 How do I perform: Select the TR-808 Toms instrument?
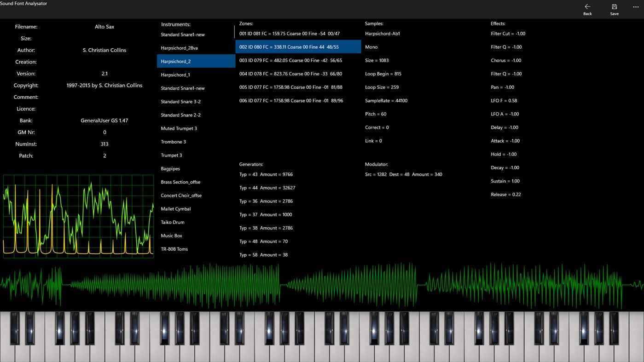coord(174,249)
